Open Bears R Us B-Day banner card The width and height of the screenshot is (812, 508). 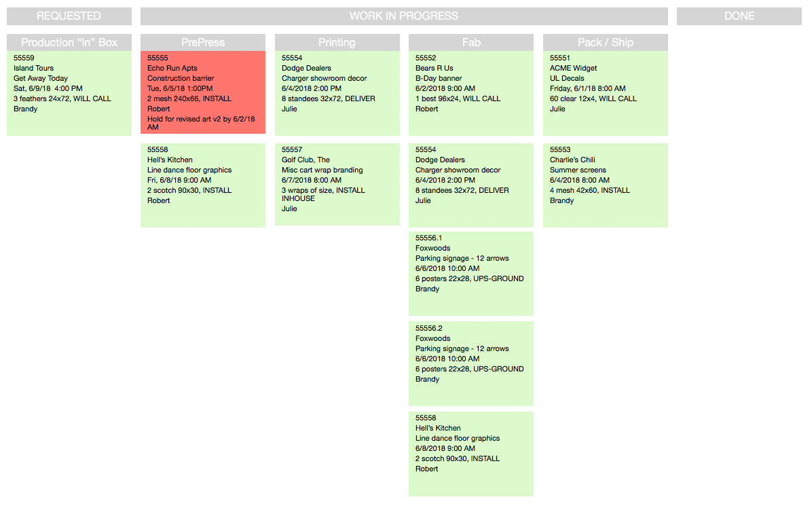tap(471, 93)
